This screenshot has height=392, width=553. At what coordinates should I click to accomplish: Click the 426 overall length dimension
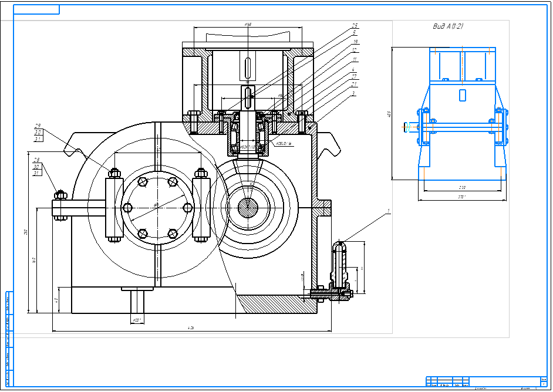191,328
